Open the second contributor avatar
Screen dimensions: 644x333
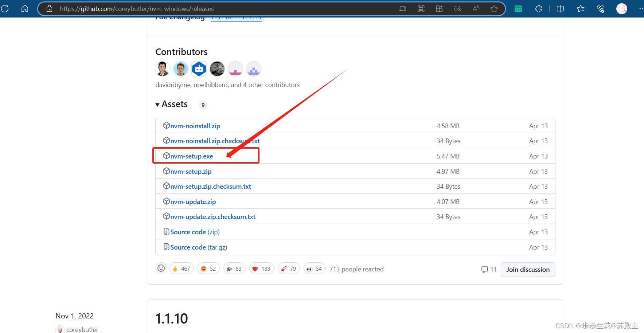[x=181, y=69]
